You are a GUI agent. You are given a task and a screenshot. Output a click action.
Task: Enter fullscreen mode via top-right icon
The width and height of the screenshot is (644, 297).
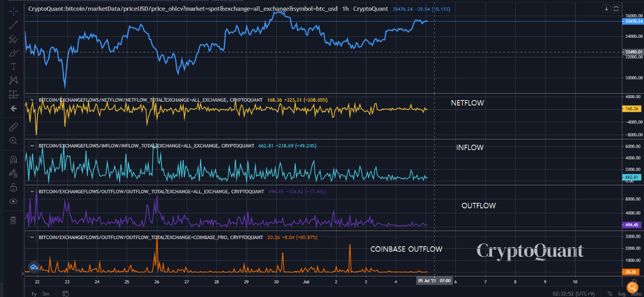click(616, 9)
